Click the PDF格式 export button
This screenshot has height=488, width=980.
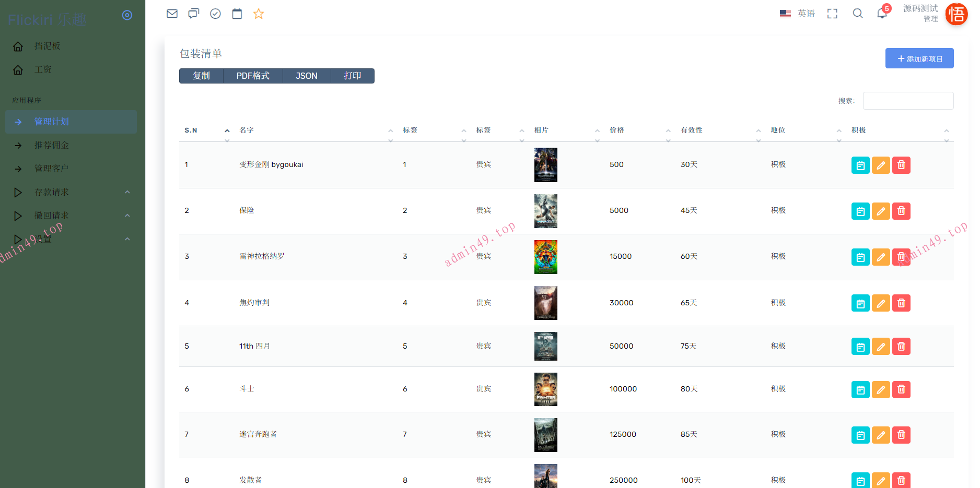[253, 76]
